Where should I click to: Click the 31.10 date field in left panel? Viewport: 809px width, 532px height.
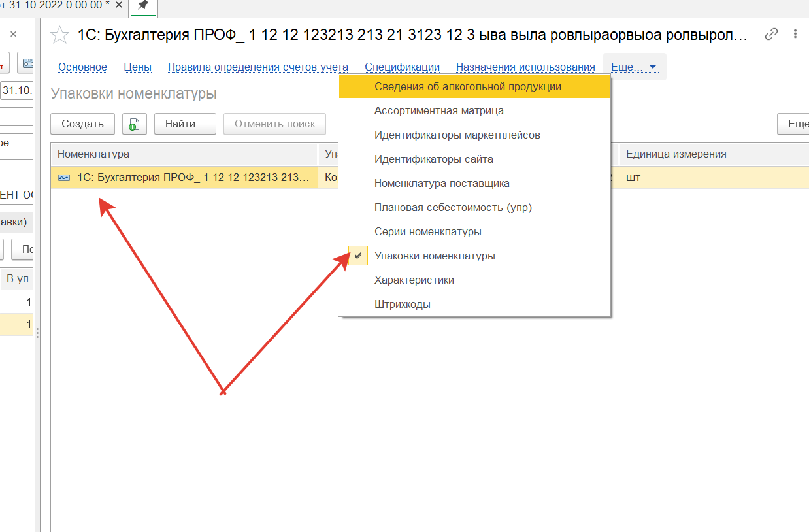coord(18,90)
